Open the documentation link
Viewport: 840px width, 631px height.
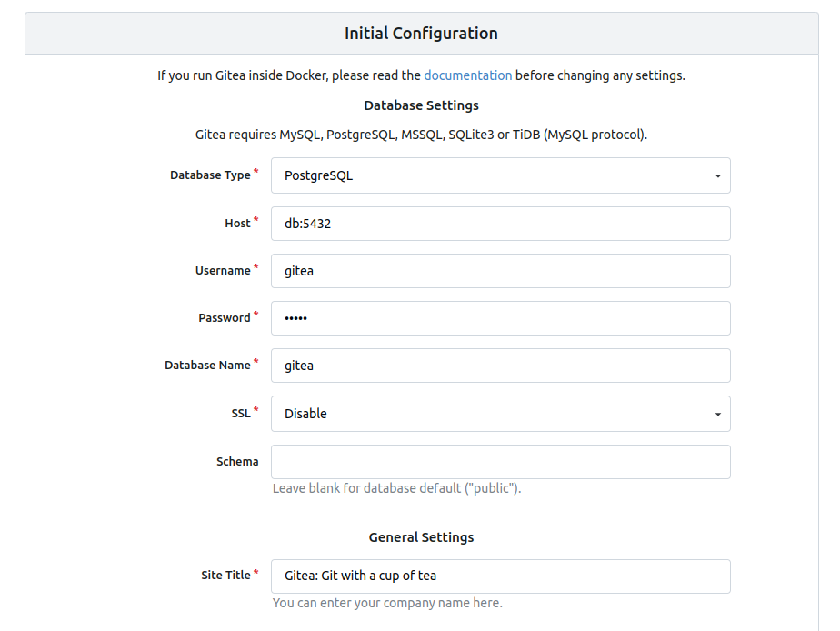click(467, 75)
